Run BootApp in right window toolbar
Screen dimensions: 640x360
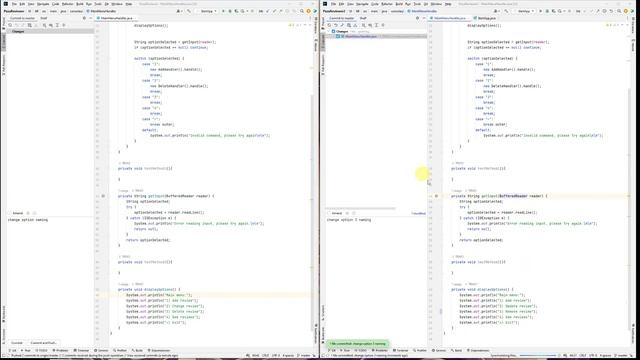[x=540, y=11]
